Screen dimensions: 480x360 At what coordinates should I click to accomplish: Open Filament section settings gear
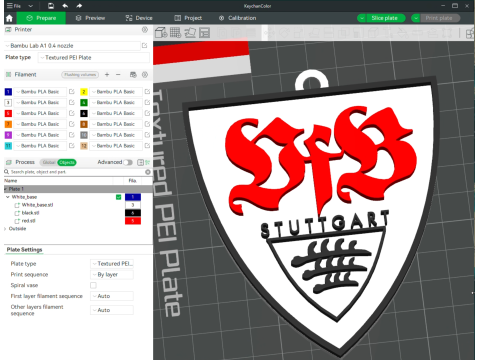pyautogui.click(x=145, y=75)
